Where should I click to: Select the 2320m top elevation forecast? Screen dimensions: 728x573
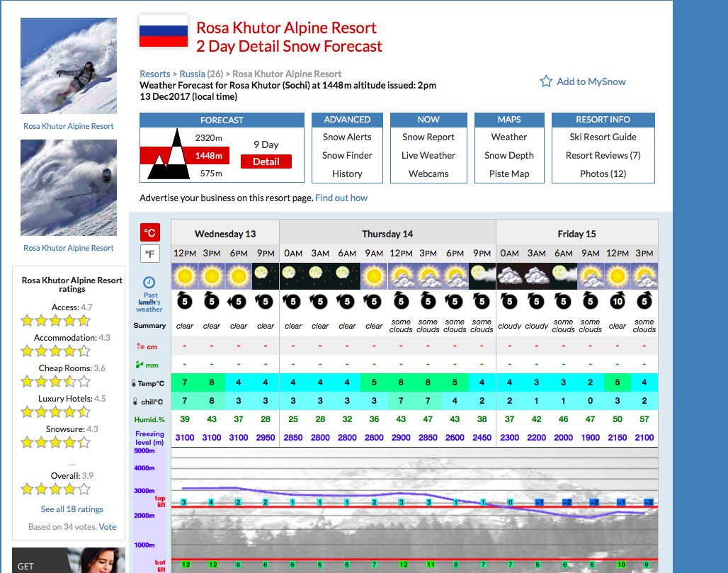[208, 138]
